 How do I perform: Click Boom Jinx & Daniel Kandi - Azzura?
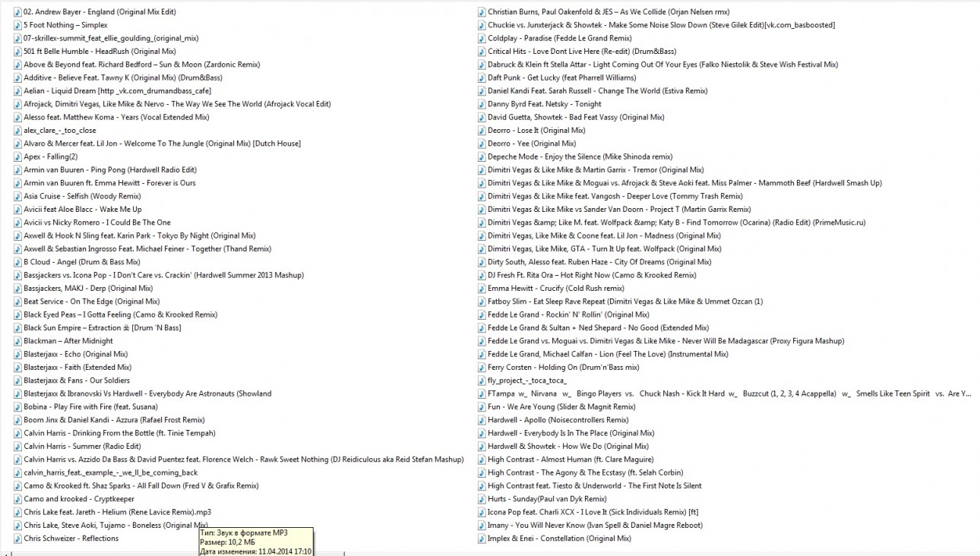114,420
